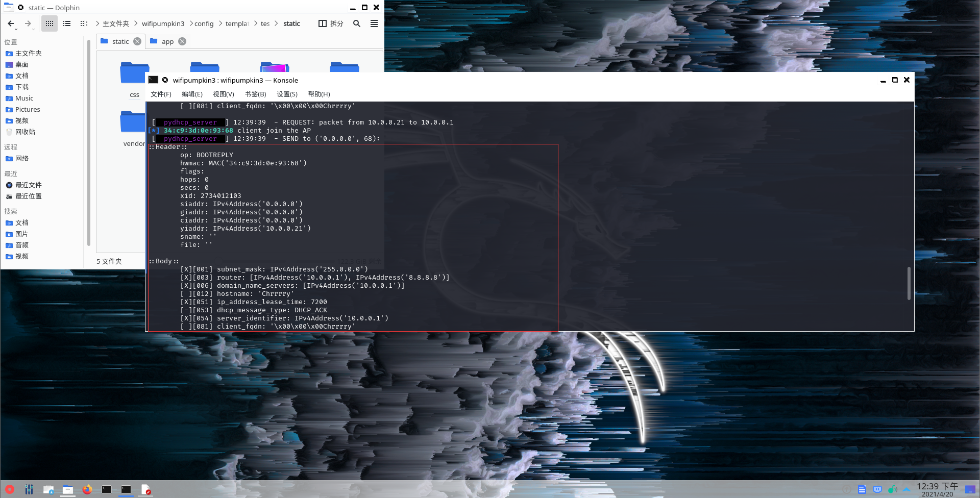Switch Dolphin to icons view mode

click(50, 23)
